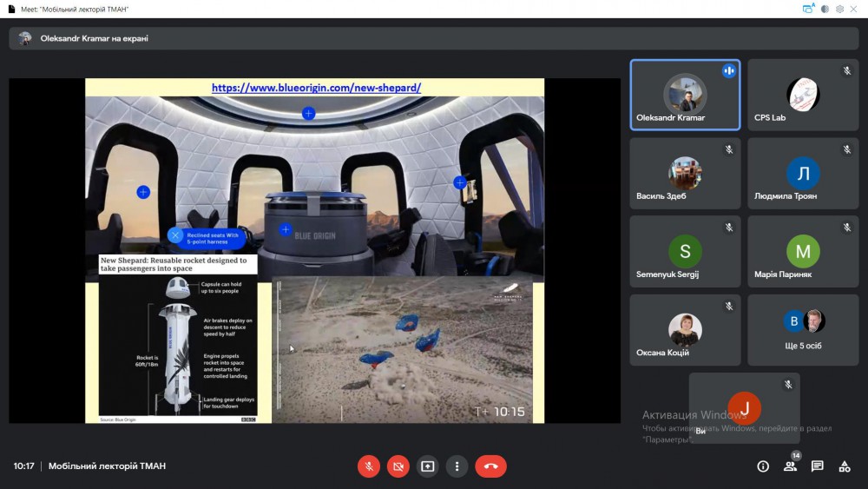Turn on camera with the red camera button
The width and height of the screenshot is (868, 489).
pyautogui.click(x=398, y=466)
